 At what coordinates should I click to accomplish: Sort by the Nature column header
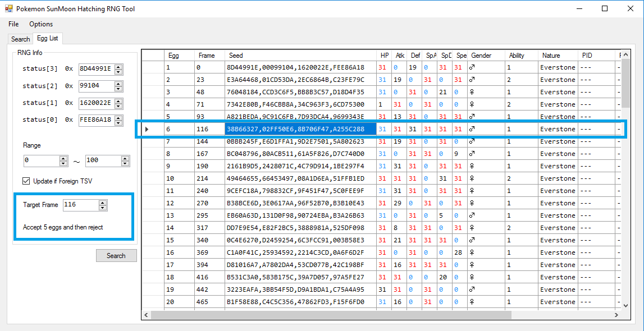coord(551,56)
